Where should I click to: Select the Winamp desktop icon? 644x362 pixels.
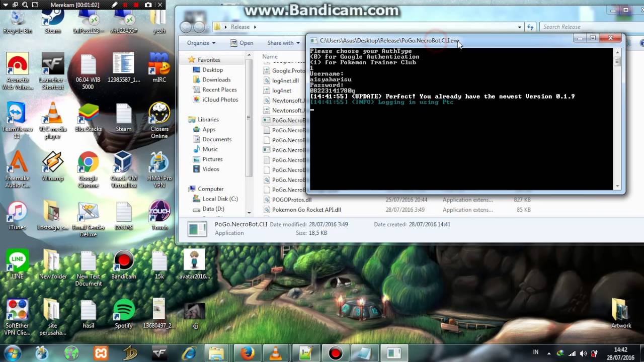tap(53, 166)
